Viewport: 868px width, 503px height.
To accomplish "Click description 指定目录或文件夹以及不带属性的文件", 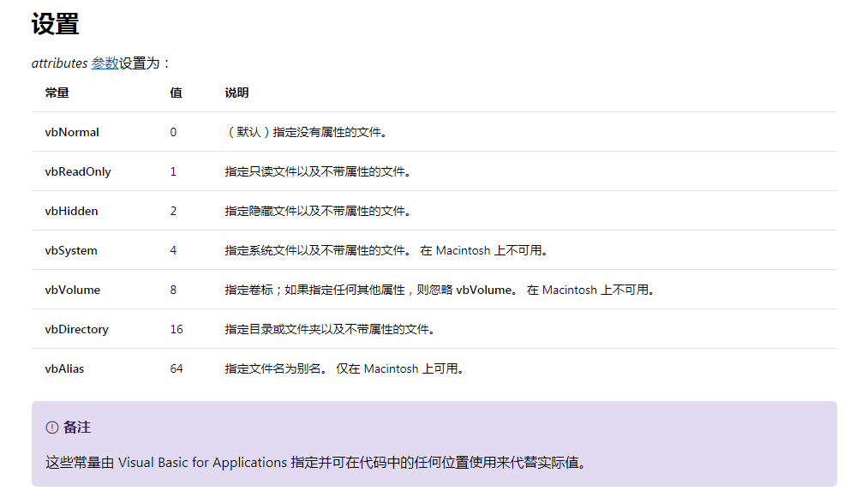I will tap(331, 329).
